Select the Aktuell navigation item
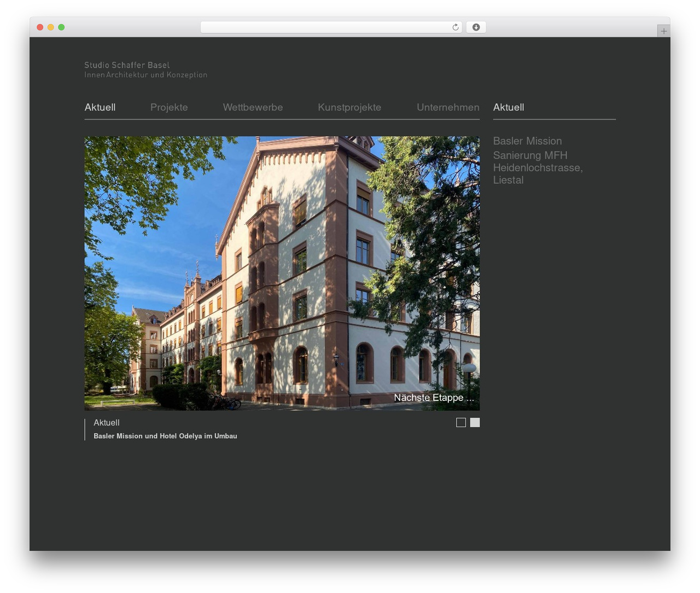Screen dimensions: 700x593 pyautogui.click(x=100, y=107)
